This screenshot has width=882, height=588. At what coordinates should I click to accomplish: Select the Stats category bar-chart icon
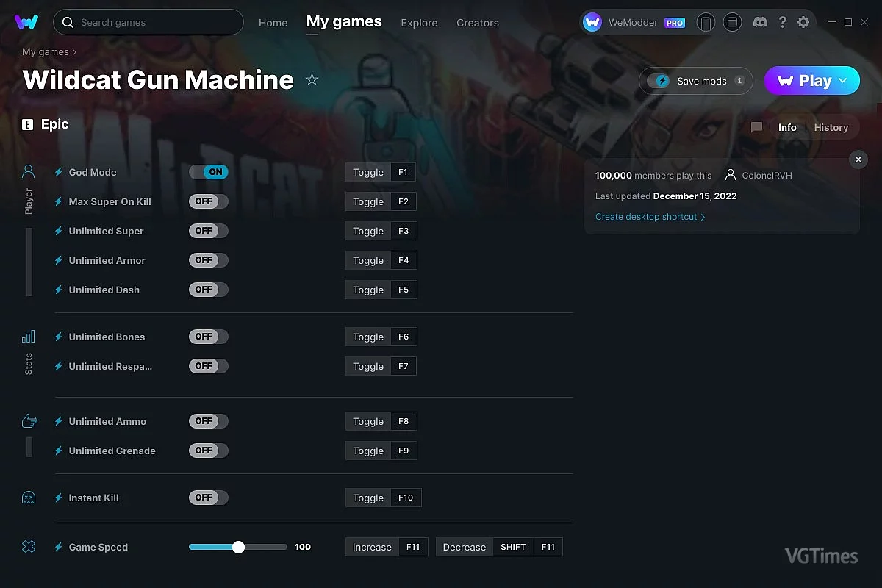(29, 337)
